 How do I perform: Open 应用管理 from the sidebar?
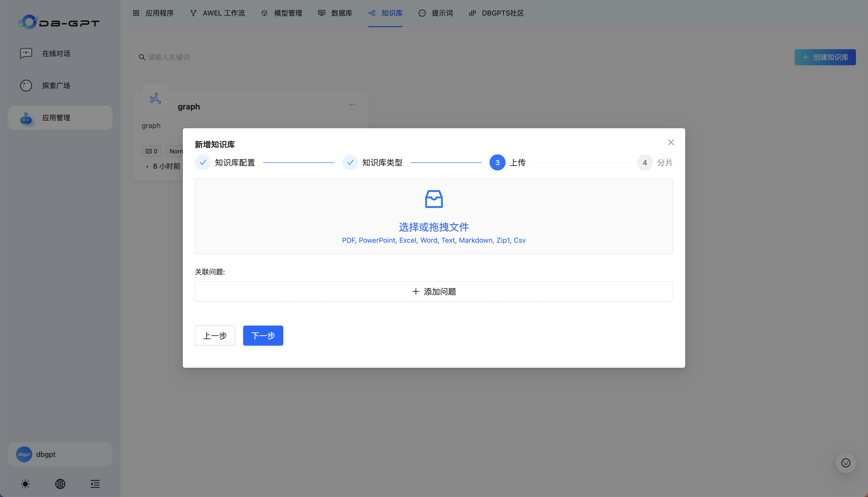[x=56, y=117]
